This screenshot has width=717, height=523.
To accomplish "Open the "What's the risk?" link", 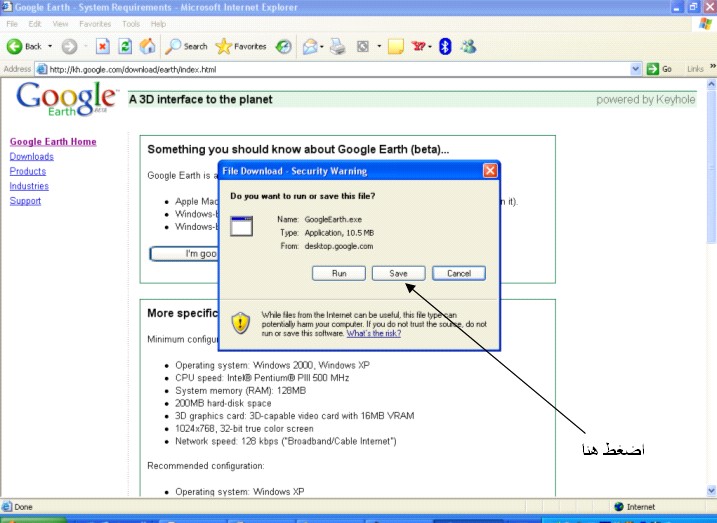I will tap(374, 333).
